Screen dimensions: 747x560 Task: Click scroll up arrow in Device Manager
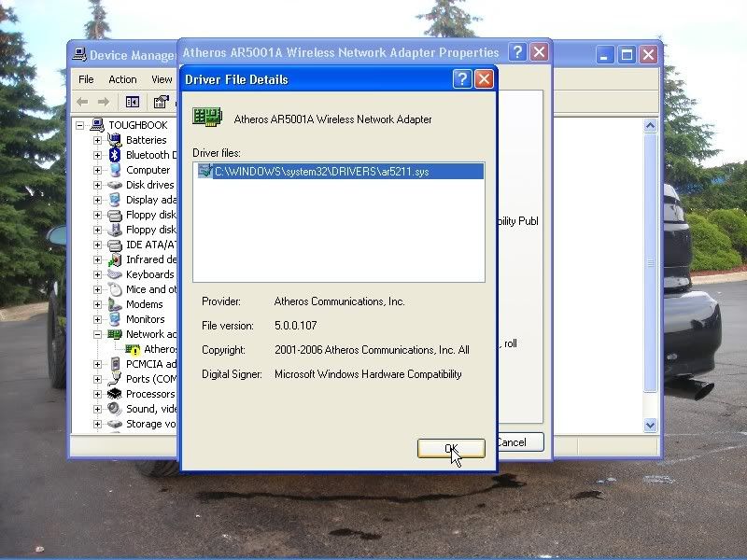tap(650, 126)
